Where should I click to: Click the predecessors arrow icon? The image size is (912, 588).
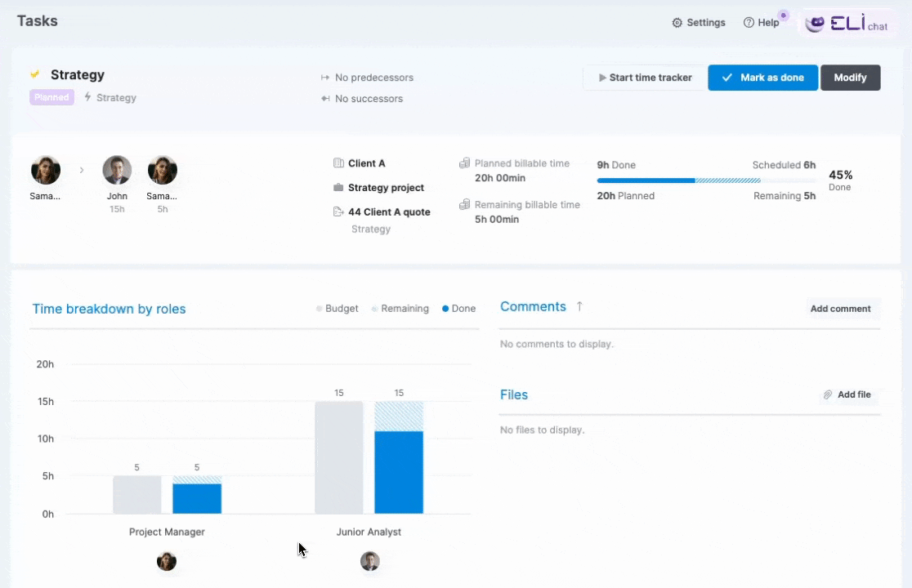324,77
